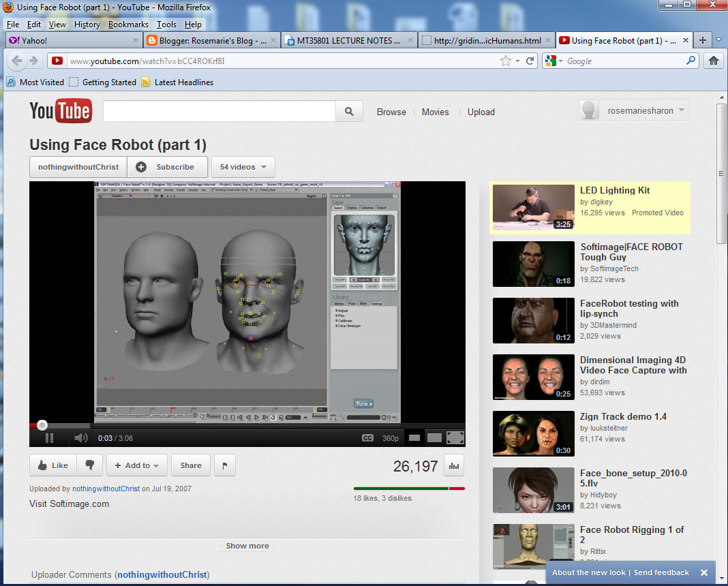
Task: Switch to the Yahoo! tab
Action: point(74,40)
